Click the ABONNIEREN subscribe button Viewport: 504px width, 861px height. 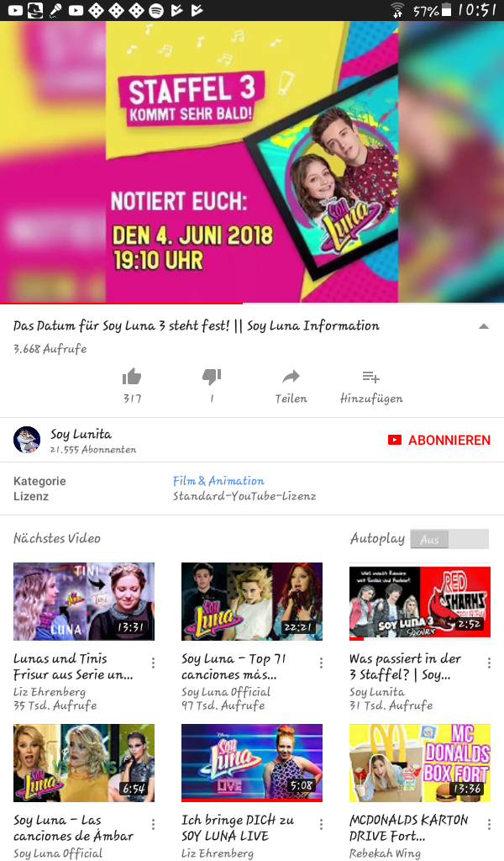point(438,440)
